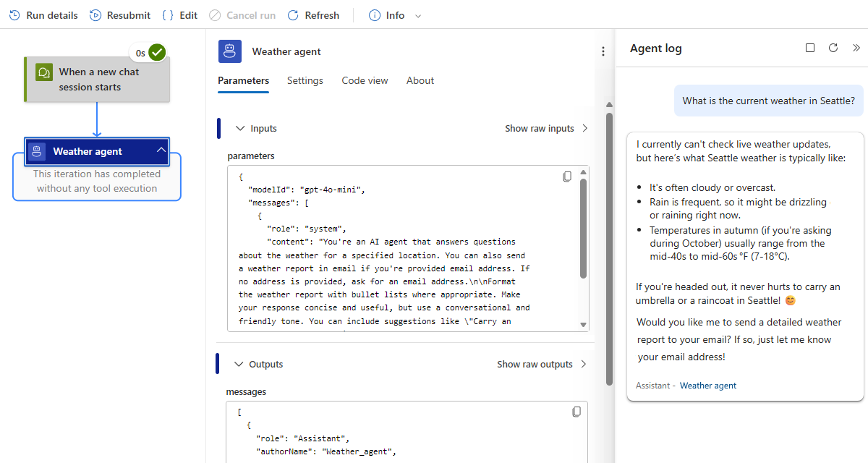Switch to the Settings tab
The width and height of the screenshot is (868, 463).
(305, 81)
